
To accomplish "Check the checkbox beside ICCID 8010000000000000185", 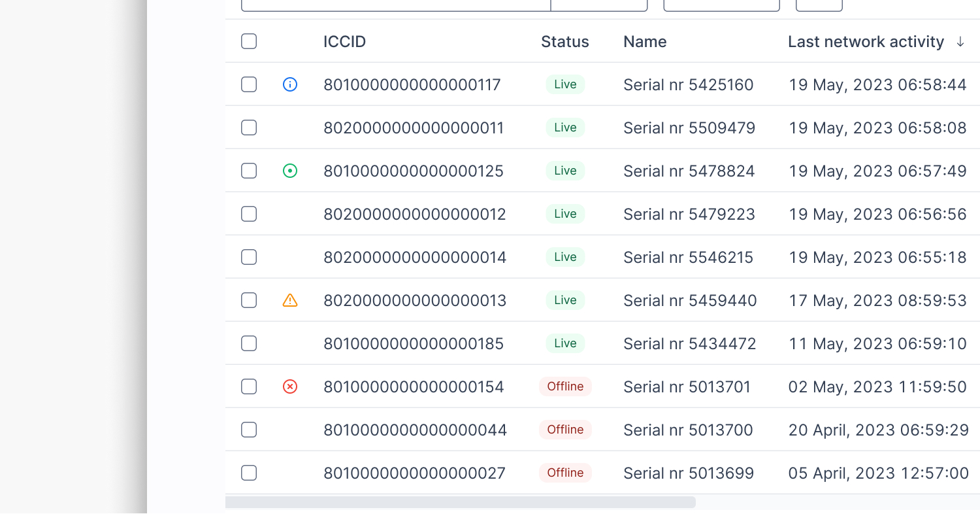I will [x=248, y=343].
